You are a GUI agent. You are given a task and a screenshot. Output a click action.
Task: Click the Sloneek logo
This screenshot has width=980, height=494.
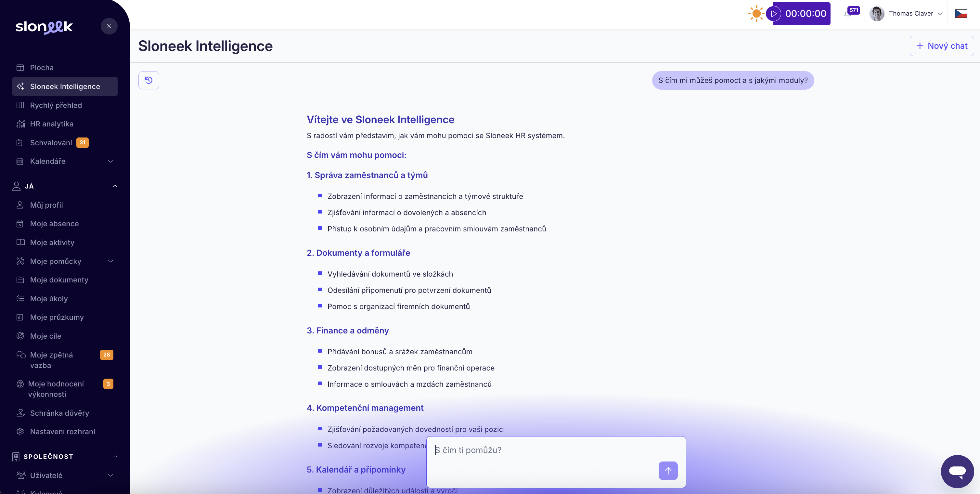pos(44,27)
